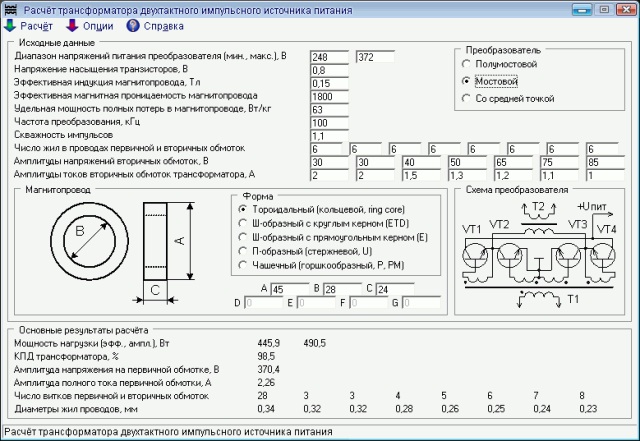Click the Справка question mark icon
Viewport: 640px width, 441px height.
pyautogui.click(x=133, y=25)
